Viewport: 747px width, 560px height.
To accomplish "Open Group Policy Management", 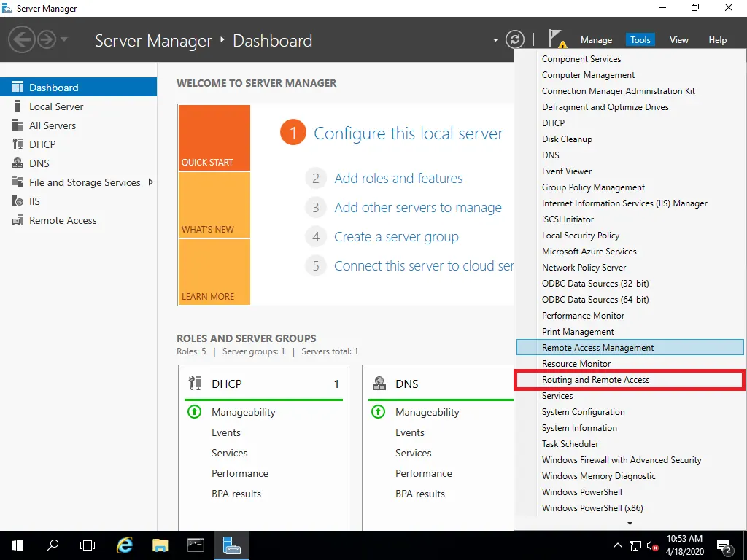I will coord(630,187).
